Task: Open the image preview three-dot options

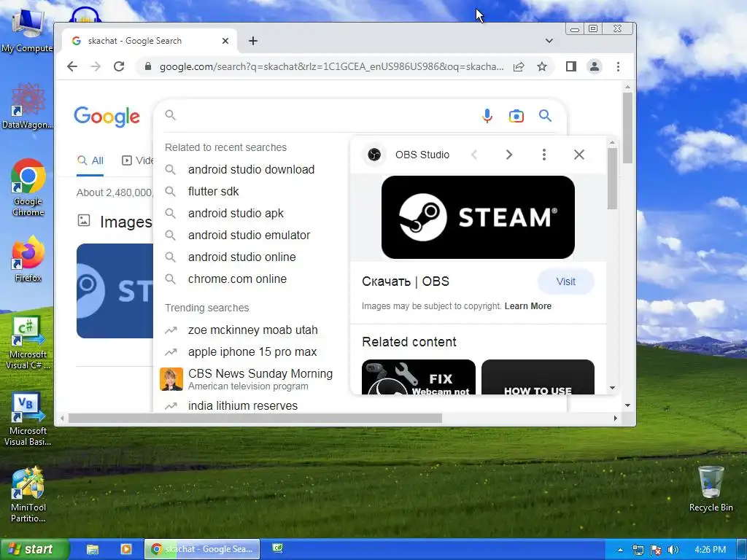Action: tap(544, 155)
